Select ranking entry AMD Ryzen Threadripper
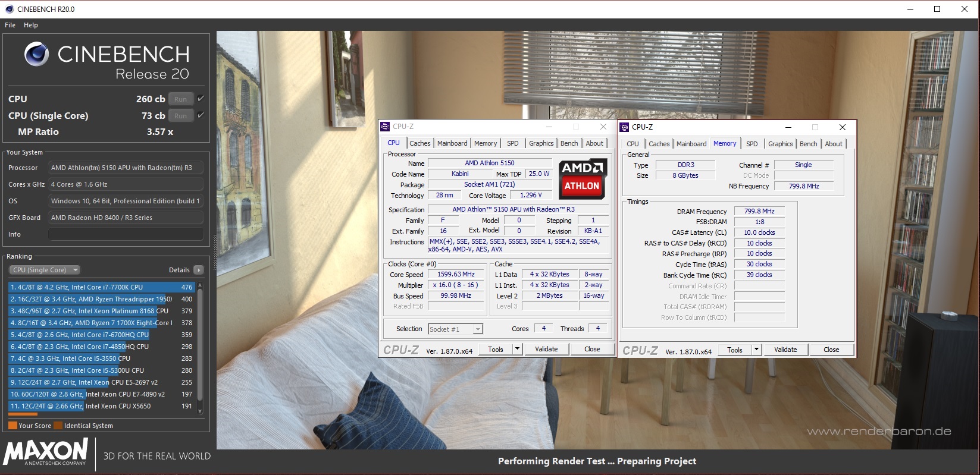This screenshot has width=980, height=475. point(102,299)
